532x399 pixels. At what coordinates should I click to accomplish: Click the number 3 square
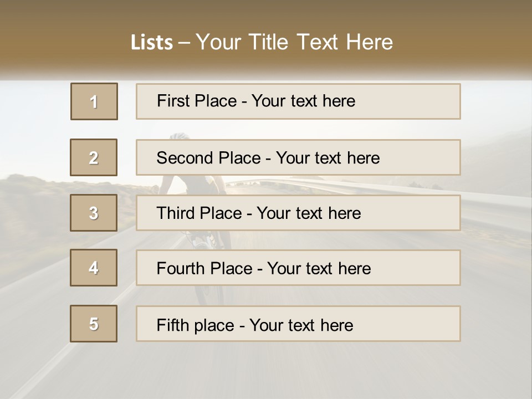pos(94,213)
